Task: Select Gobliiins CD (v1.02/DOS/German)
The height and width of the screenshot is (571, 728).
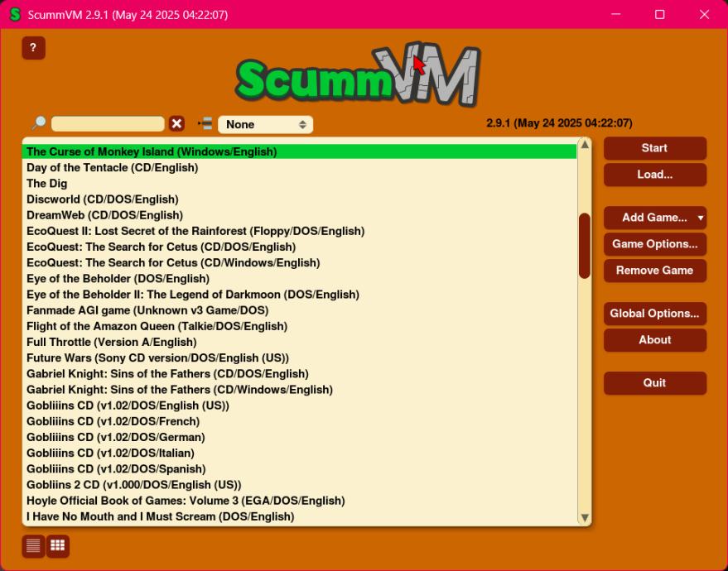Action: (x=299, y=437)
